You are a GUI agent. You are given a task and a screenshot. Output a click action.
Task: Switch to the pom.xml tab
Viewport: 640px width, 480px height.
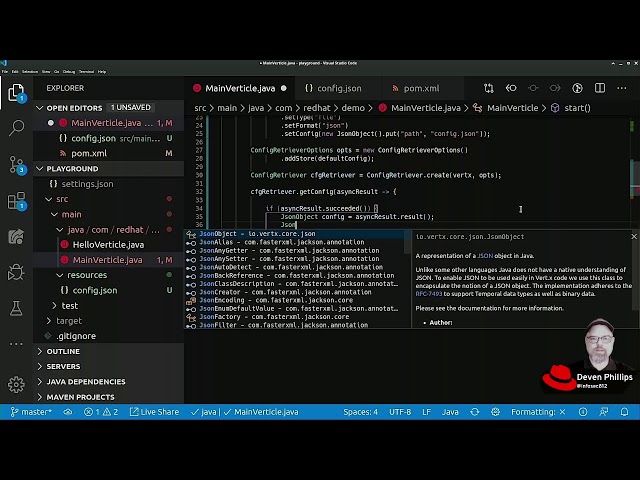point(420,88)
